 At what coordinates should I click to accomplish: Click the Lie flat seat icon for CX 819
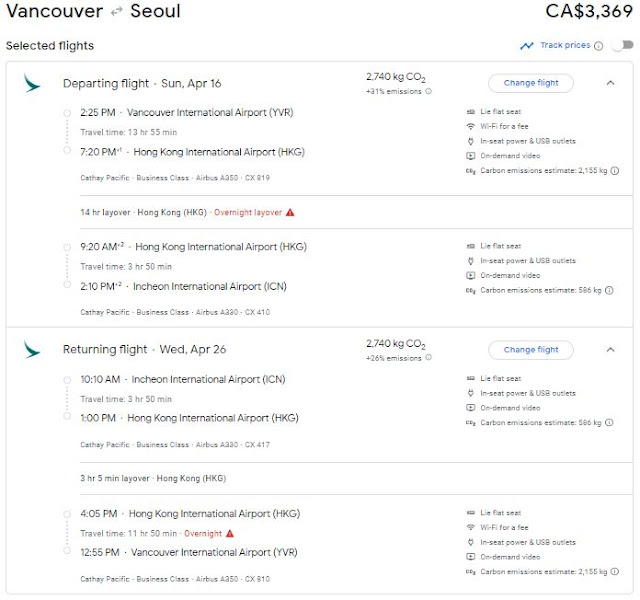click(x=471, y=112)
